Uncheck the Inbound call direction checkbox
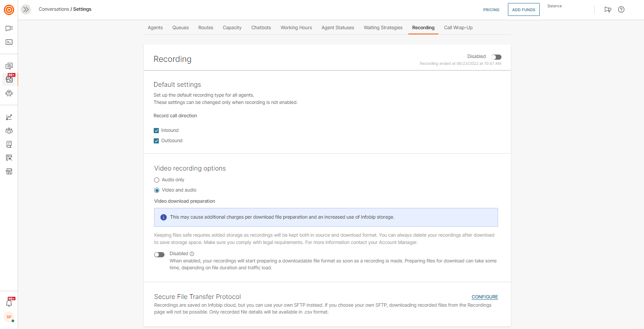The height and width of the screenshot is (329, 644). pos(157,131)
